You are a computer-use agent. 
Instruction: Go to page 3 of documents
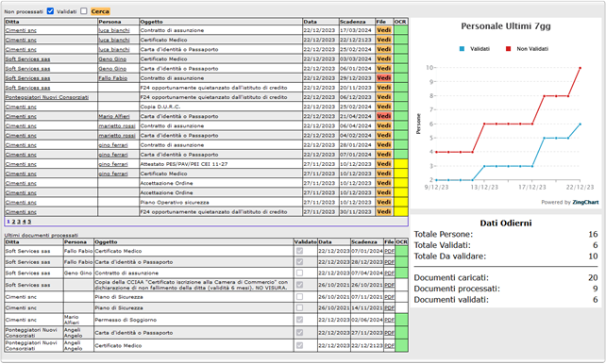click(19, 222)
